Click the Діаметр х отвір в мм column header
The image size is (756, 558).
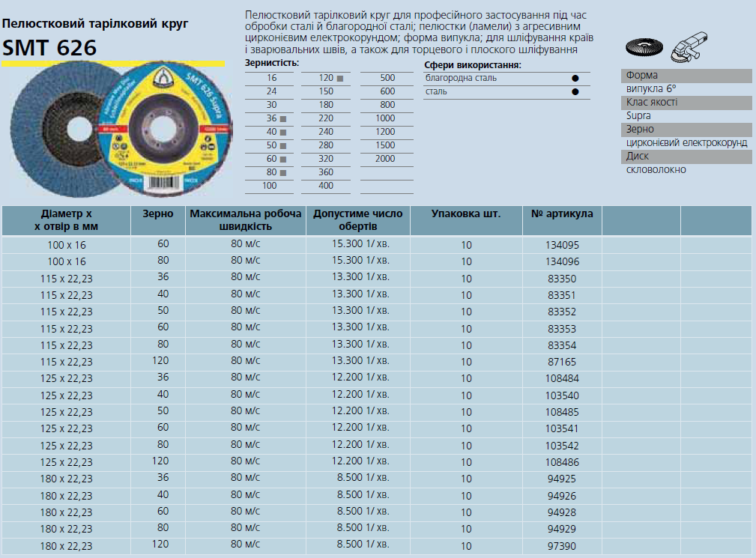tap(66, 220)
